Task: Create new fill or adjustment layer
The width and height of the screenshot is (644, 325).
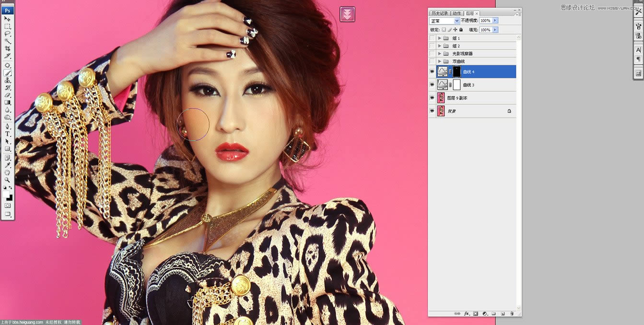Action: 485,313
